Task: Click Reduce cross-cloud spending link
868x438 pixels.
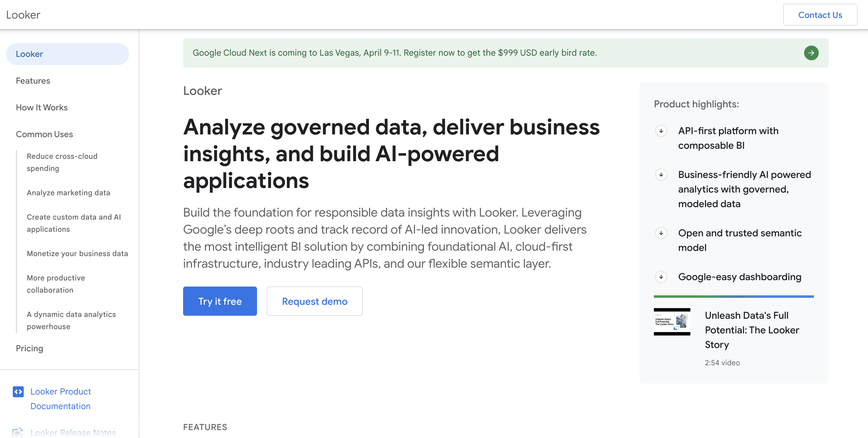Action: [x=62, y=162]
